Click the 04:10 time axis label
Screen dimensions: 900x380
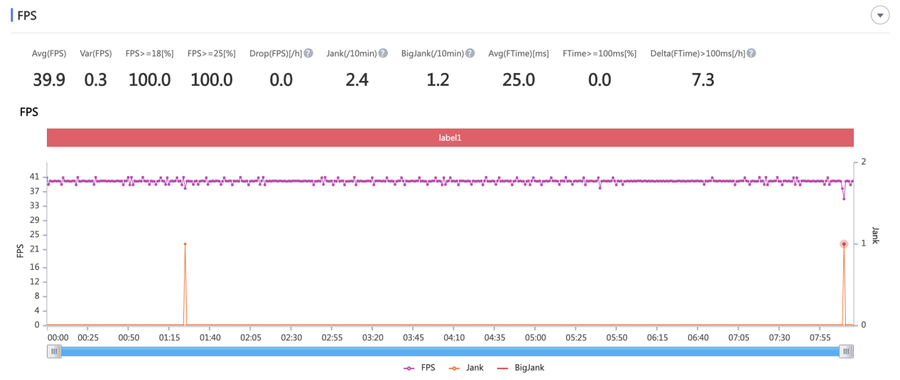454,337
